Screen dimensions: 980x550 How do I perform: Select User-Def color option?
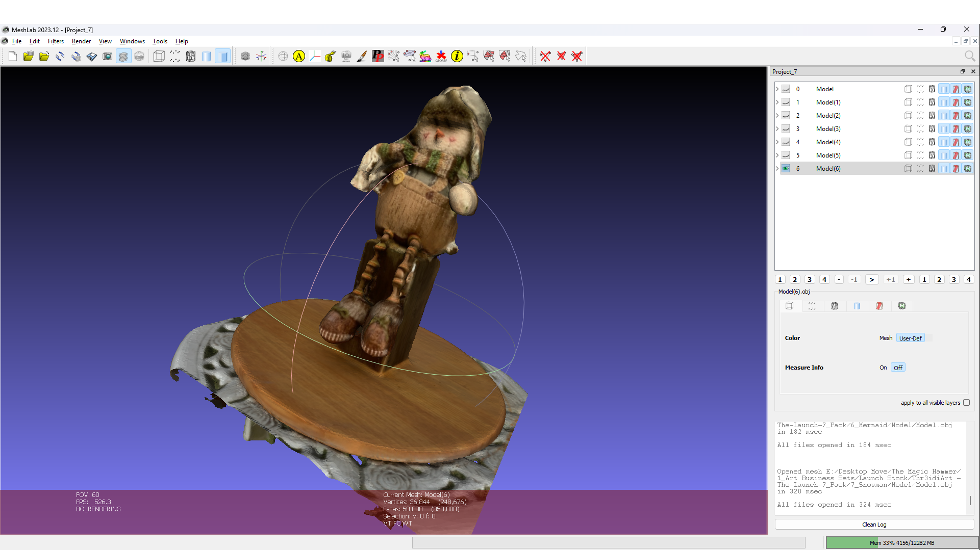tap(910, 338)
